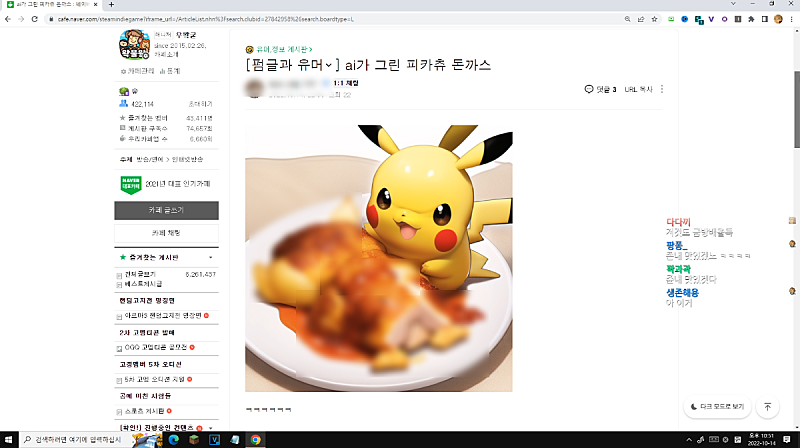Click the scroll-to-top arrow button
Viewport: 800px width, 448px height.
click(767, 407)
